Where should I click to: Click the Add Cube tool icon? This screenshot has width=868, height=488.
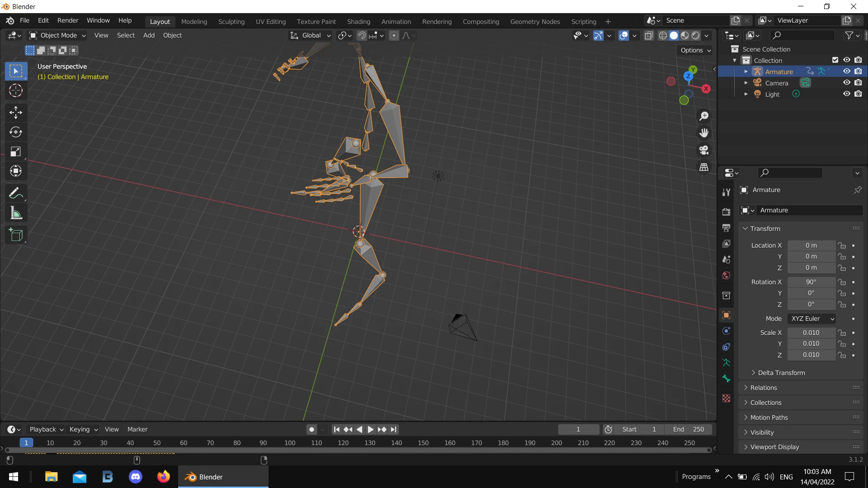pos(16,235)
